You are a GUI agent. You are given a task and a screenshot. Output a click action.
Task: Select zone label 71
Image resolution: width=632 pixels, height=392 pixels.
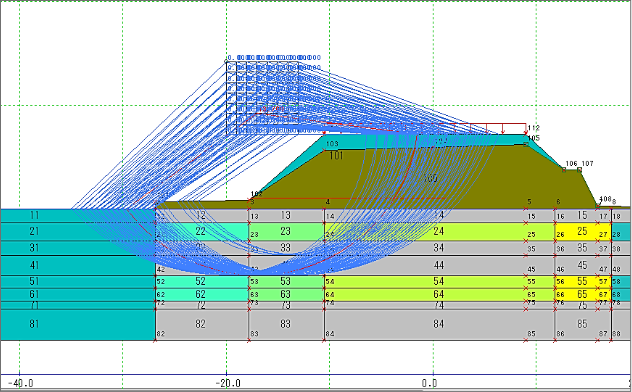(34, 305)
